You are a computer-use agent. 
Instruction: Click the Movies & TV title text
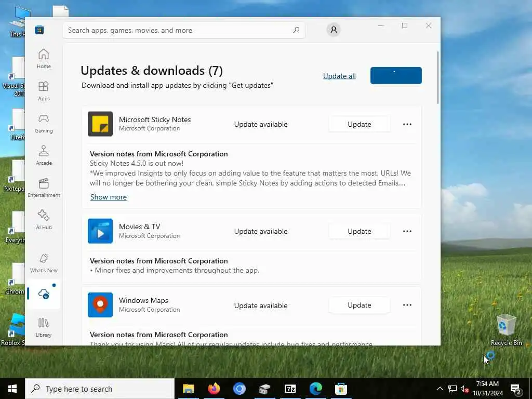(x=139, y=227)
